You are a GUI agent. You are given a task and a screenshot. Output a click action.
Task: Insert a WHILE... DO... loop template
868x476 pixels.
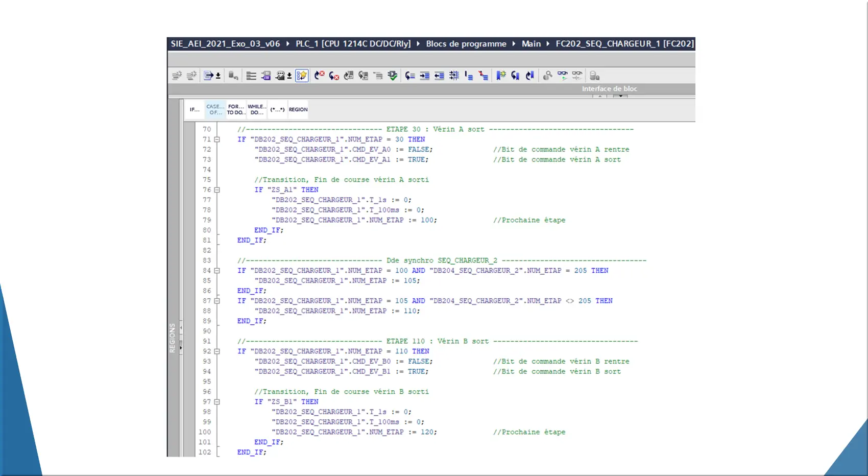coord(257,109)
